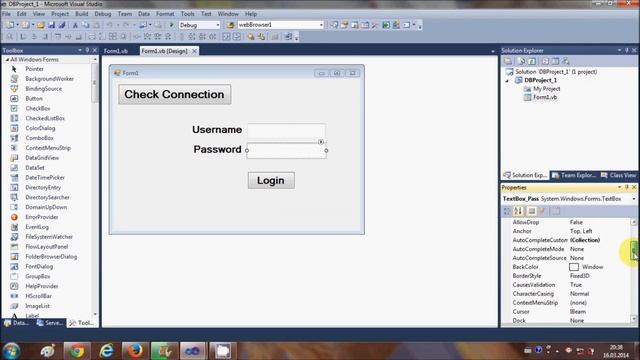Click the Copy icon in the toolbar
Image resolution: width=640 pixels, height=360 pixels.
[86, 25]
